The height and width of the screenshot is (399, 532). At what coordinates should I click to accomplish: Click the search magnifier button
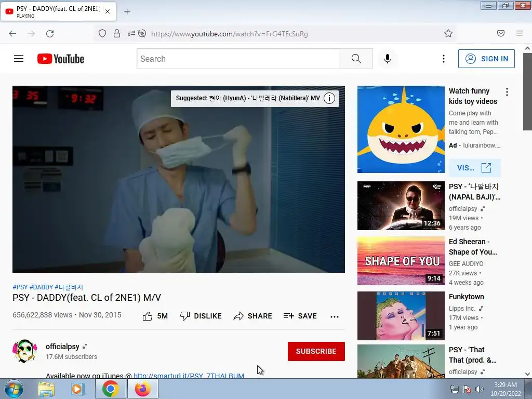click(x=356, y=59)
